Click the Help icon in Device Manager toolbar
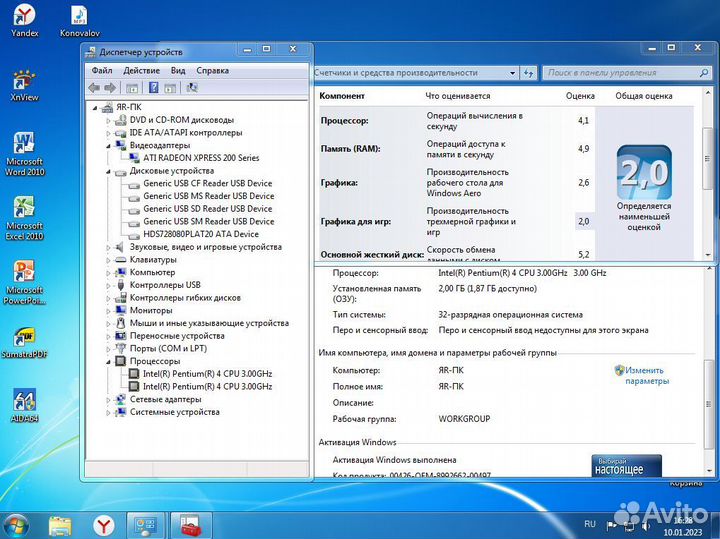Image resolution: width=720 pixels, height=539 pixels. coord(153,87)
